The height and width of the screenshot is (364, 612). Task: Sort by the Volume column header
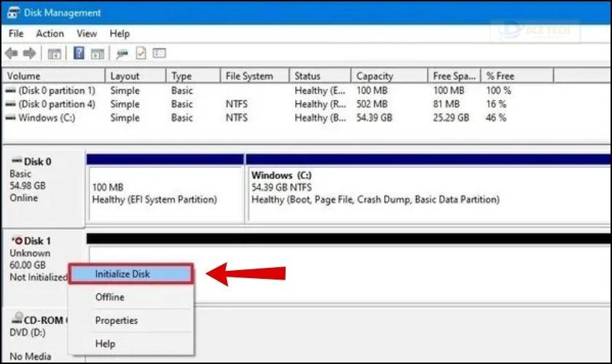click(54, 76)
